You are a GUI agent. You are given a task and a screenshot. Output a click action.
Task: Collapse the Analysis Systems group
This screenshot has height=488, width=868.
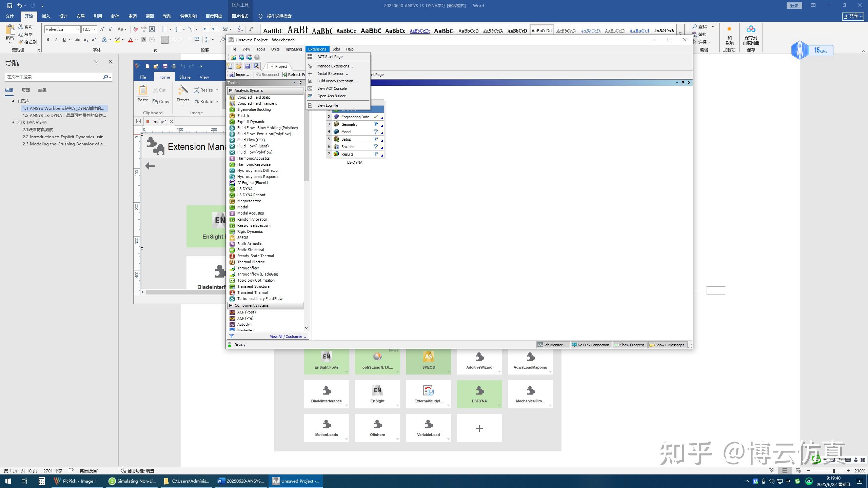pyautogui.click(x=231, y=90)
